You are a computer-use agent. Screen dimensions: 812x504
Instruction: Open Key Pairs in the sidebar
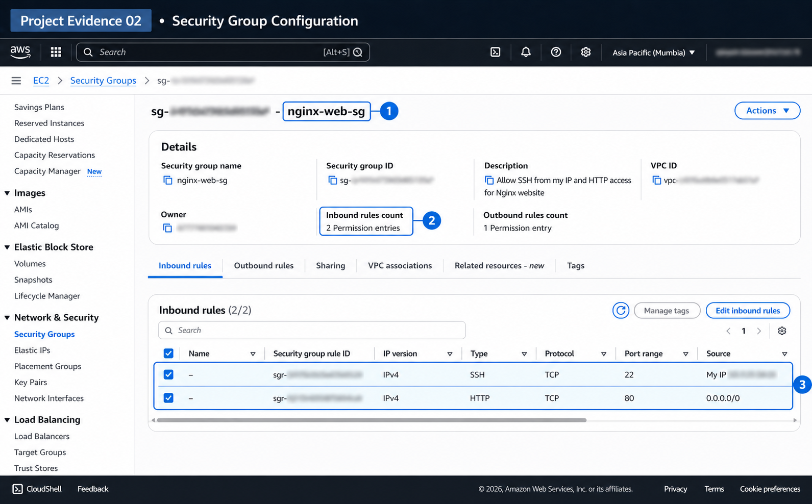coord(31,383)
